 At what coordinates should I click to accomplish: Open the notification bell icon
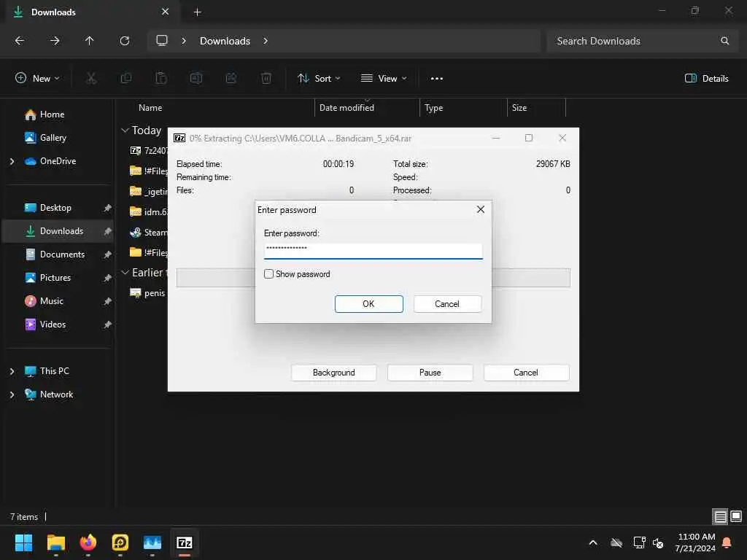tap(727, 542)
